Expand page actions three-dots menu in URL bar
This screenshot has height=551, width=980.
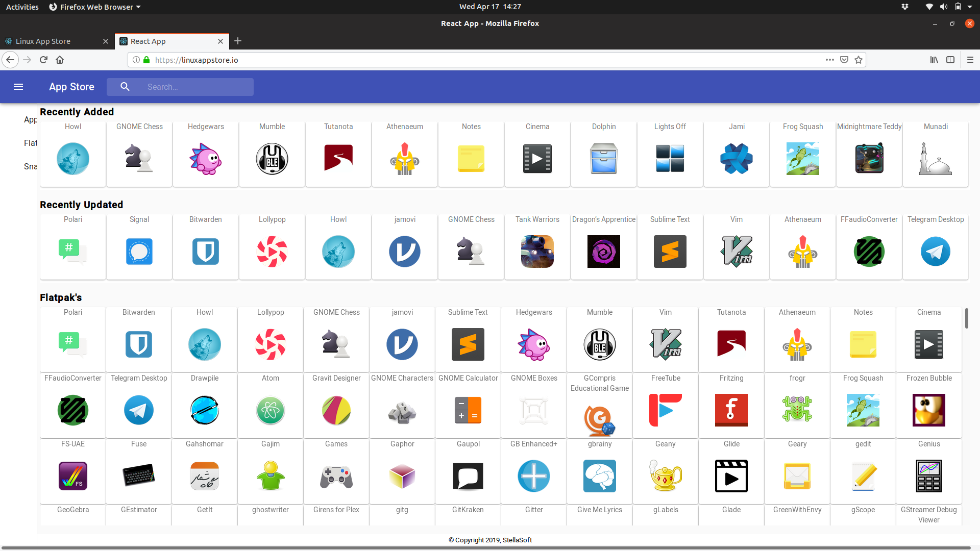pos(829,60)
